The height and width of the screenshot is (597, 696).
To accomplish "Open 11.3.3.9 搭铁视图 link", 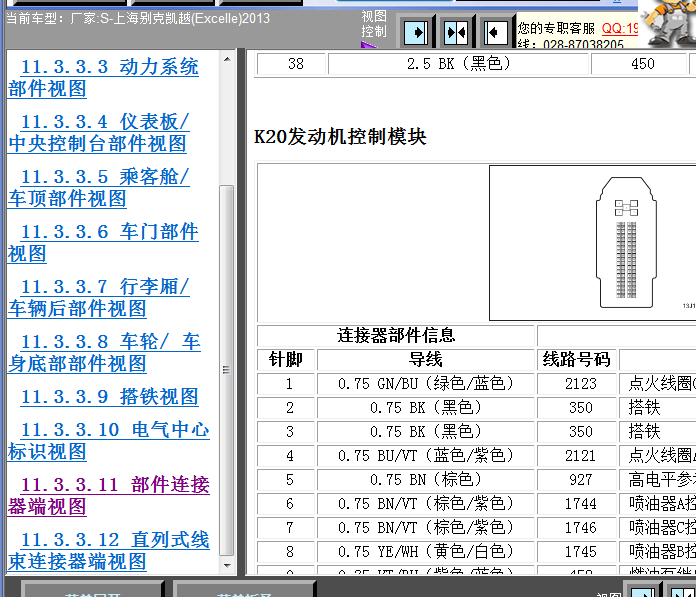I will click(109, 397).
